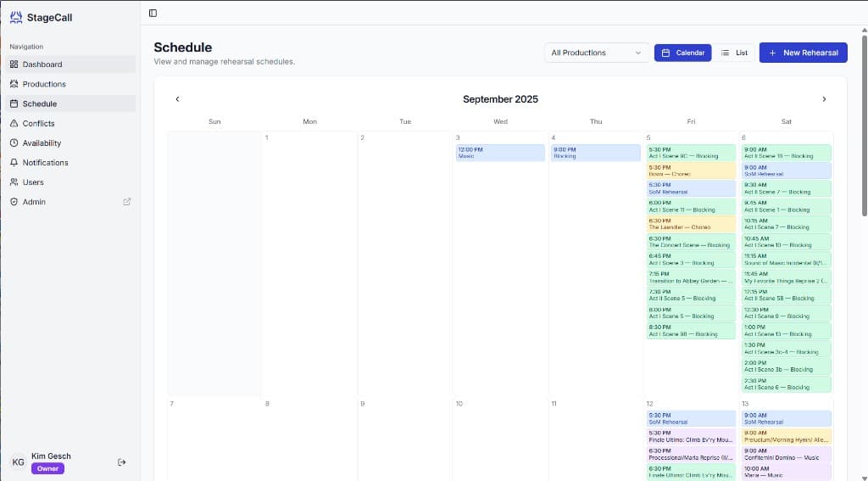Open Notifications in navigation
The height and width of the screenshot is (481, 868).
click(x=70, y=162)
